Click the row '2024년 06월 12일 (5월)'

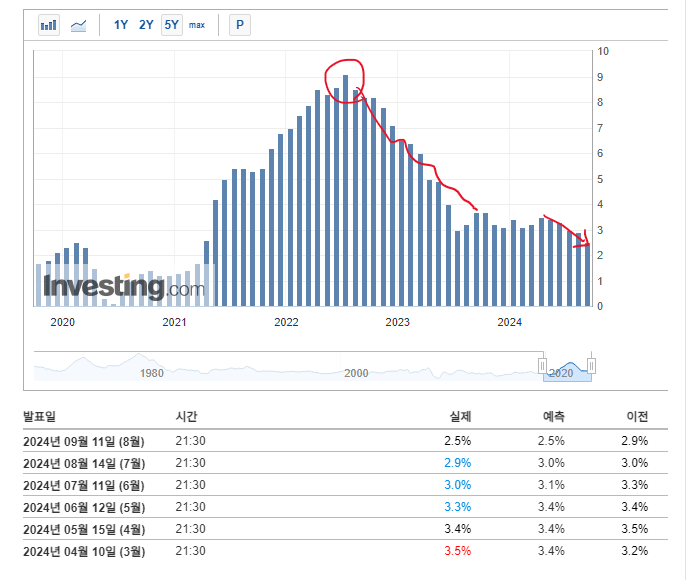[345, 507]
